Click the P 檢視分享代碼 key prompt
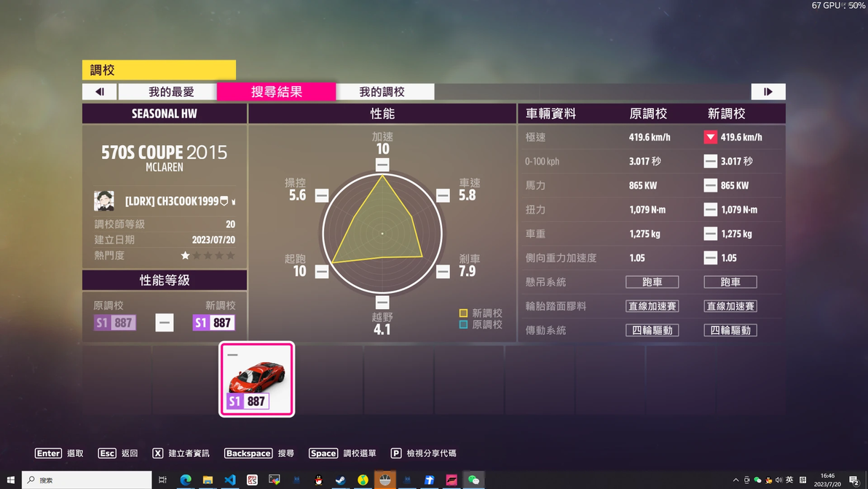This screenshot has width=868, height=489. tap(424, 453)
